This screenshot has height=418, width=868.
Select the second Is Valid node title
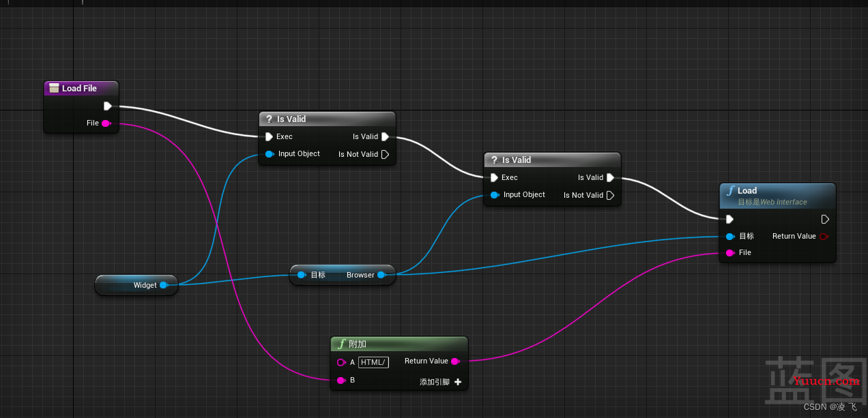coord(517,160)
